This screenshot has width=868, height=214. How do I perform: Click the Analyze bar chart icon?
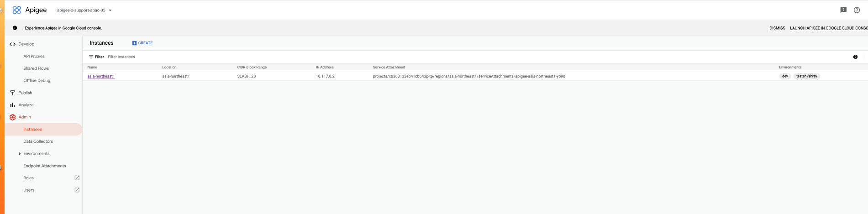[x=12, y=105]
